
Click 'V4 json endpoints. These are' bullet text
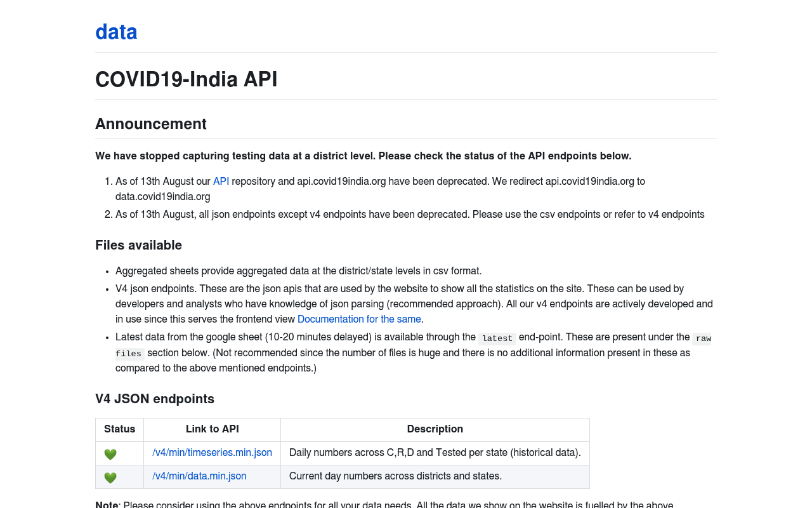click(x=414, y=304)
